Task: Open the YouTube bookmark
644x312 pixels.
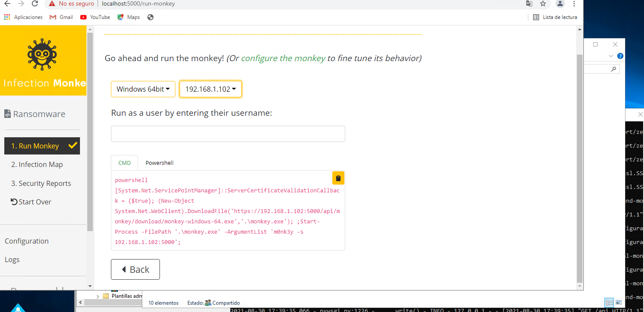Action: [x=95, y=17]
